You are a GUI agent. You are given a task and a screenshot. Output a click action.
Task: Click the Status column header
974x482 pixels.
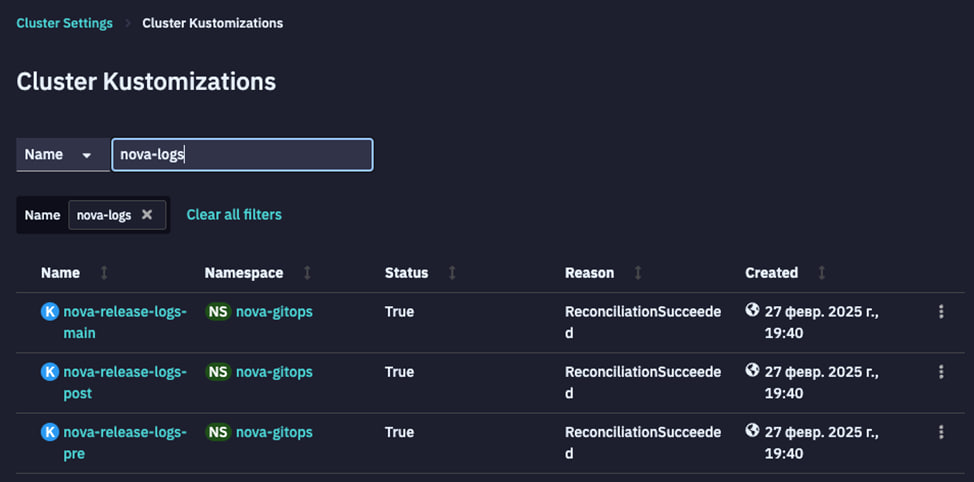(406, 273)
